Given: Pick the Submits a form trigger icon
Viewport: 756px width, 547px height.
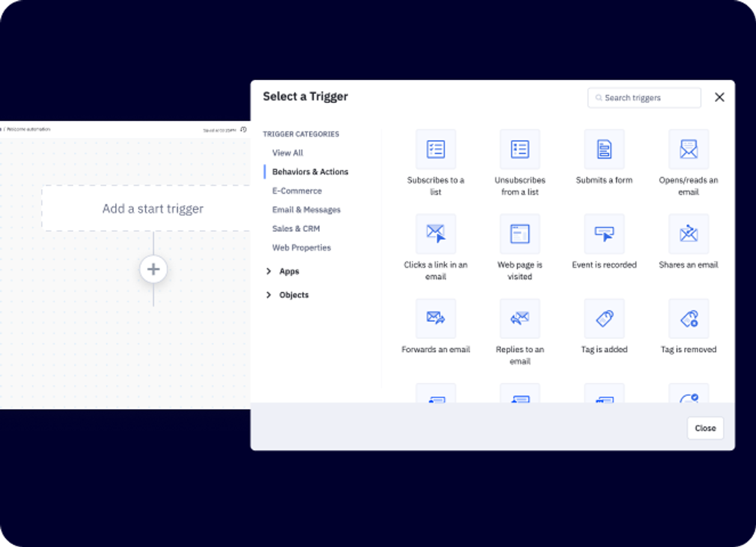Looking at the screenshot, I should (604, 149).
